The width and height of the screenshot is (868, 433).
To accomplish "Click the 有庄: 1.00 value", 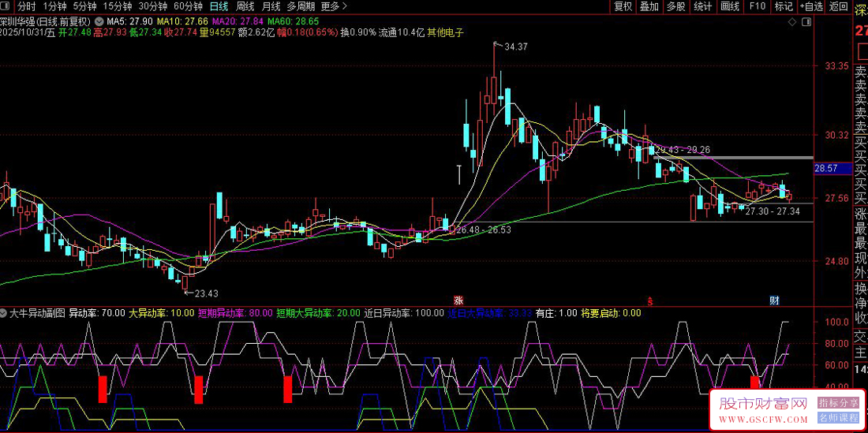I will 556,313.
